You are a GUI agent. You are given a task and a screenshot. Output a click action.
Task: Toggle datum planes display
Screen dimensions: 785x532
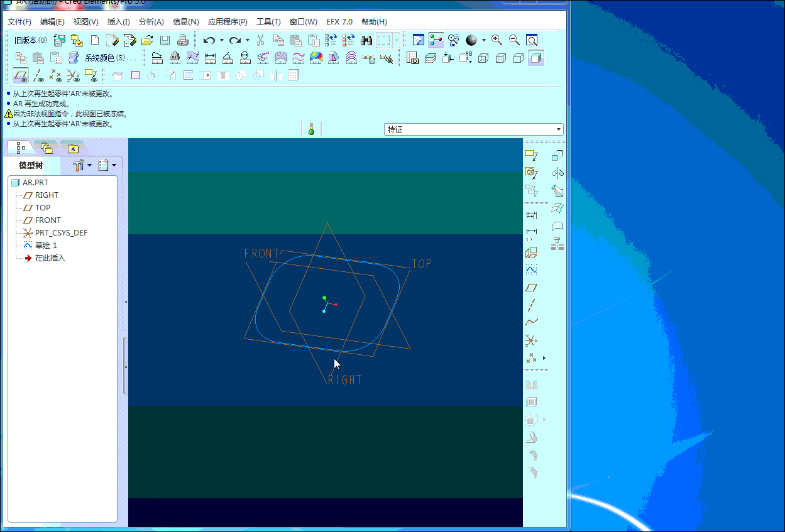tap(21, 75)
